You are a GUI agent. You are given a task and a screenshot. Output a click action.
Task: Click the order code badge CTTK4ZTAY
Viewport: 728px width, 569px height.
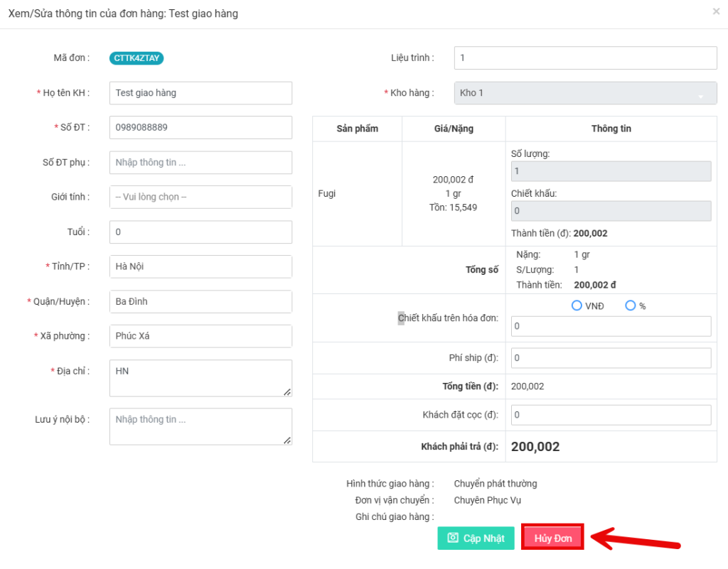pyautogui.click(x=136, y=58)
